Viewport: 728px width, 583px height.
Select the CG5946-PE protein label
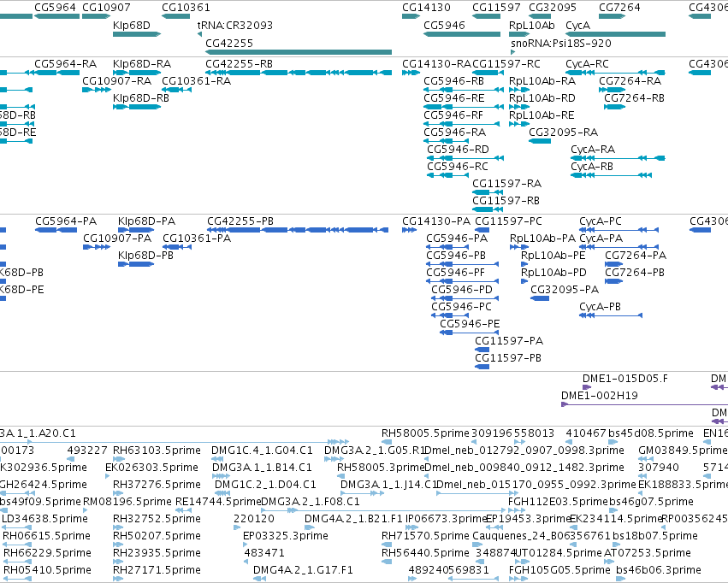click(x=470, y=324)
